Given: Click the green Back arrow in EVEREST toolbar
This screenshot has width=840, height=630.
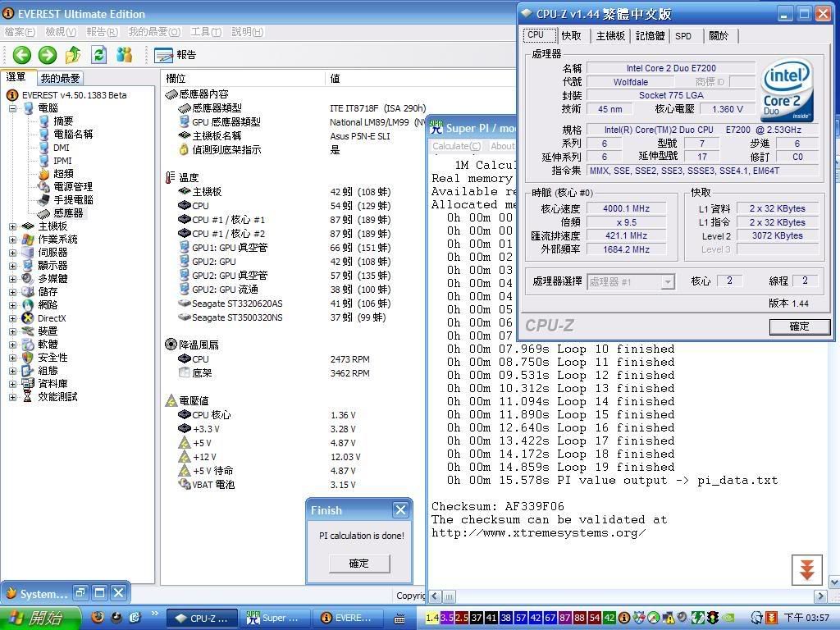Looking at the screenshot, I should tap(22, 55).
